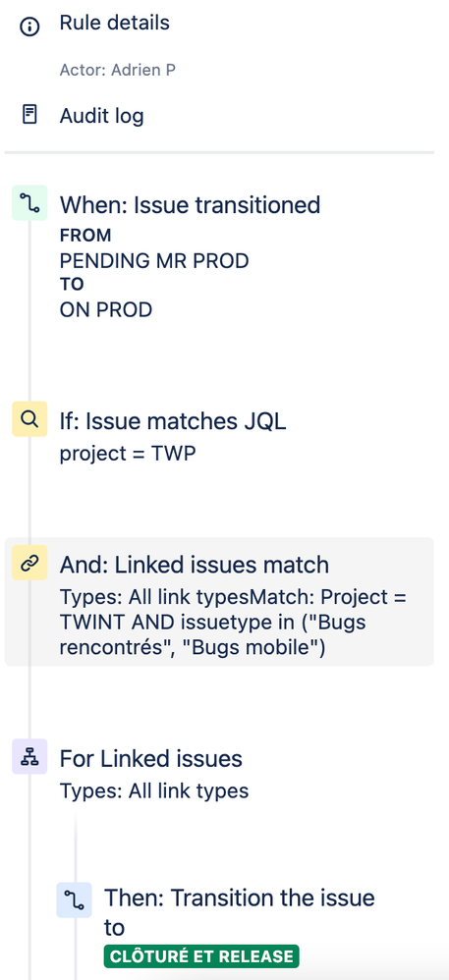The height and width of the screenshot is (980, 449).
Task: Click the Issue transitioned trigger icon
Action: pos(29,202)
